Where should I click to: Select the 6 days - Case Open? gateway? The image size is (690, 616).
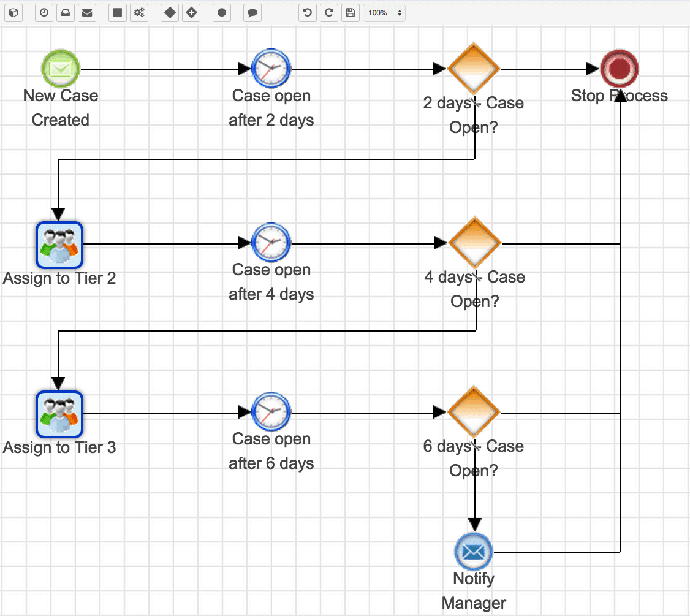(x=474, y=412)
